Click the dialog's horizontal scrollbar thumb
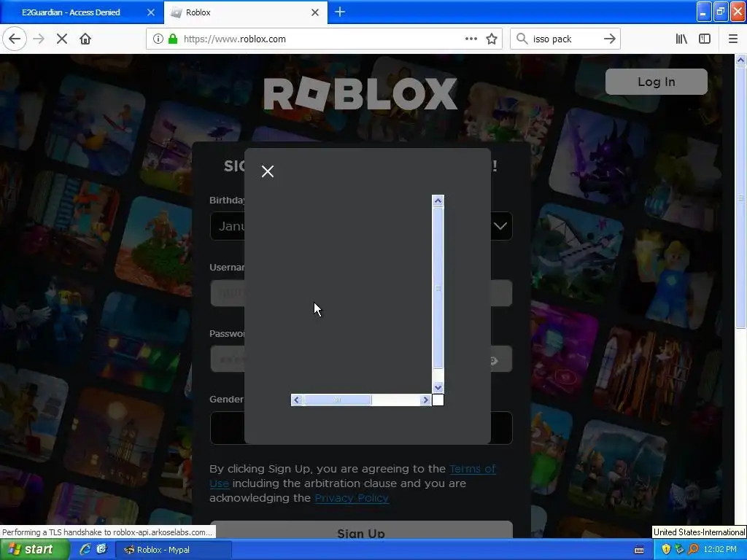Viewport: 747px width, 560px height. coord(337,400)
